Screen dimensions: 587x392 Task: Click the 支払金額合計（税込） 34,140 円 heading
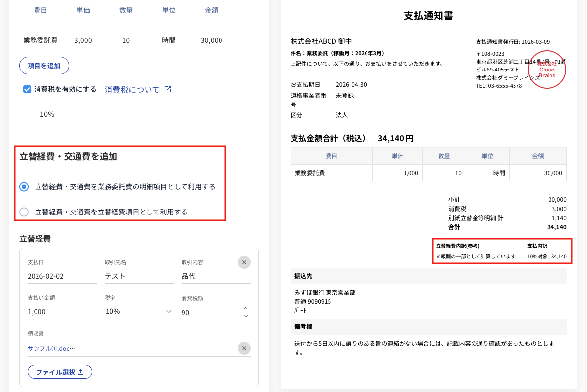pos(352,138)
